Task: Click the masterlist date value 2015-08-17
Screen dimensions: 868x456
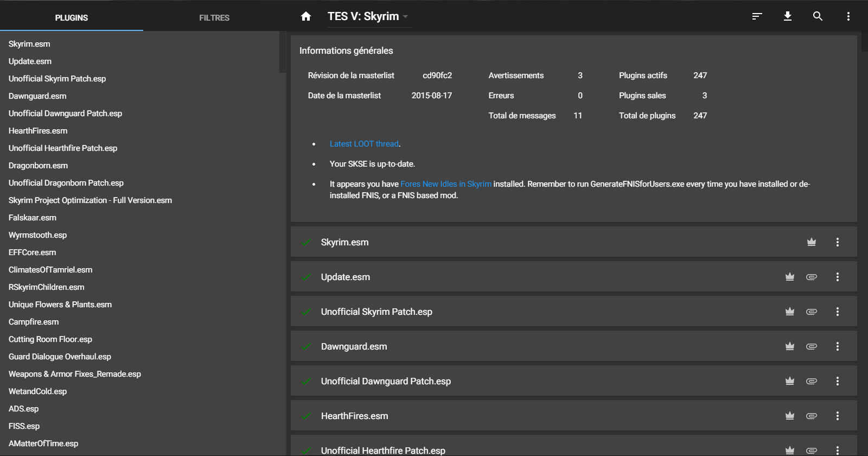Action: tap(432, 96)
